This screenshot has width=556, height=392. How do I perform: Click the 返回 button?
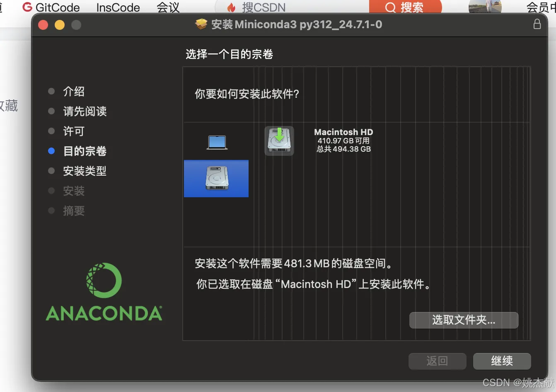(437, 361)
